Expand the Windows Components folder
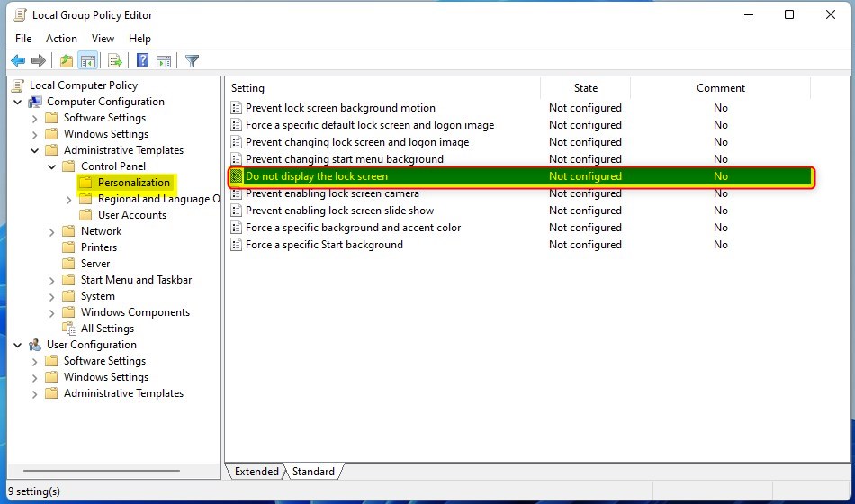The height and width of the screenshot is (504, 855). [52, 312]
